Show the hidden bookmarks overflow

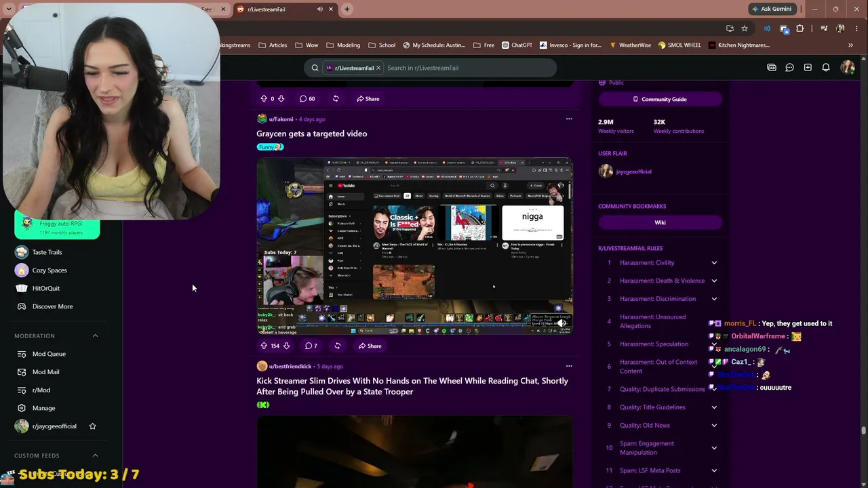tap(850, 45)
